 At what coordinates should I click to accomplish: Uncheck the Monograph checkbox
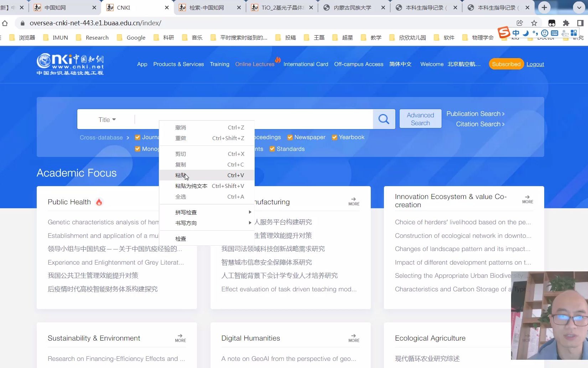click(137, 149)
